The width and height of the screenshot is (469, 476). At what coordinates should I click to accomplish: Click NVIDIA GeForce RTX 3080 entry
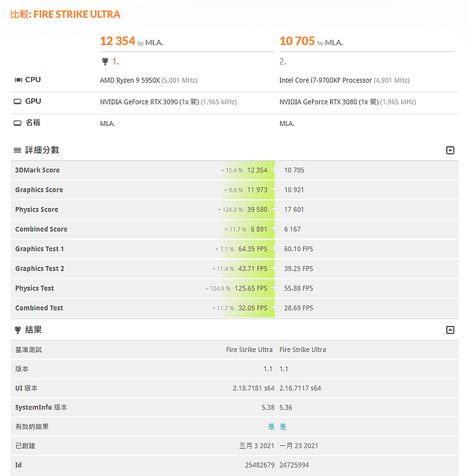pyautogui.click(x=329, y=102)
